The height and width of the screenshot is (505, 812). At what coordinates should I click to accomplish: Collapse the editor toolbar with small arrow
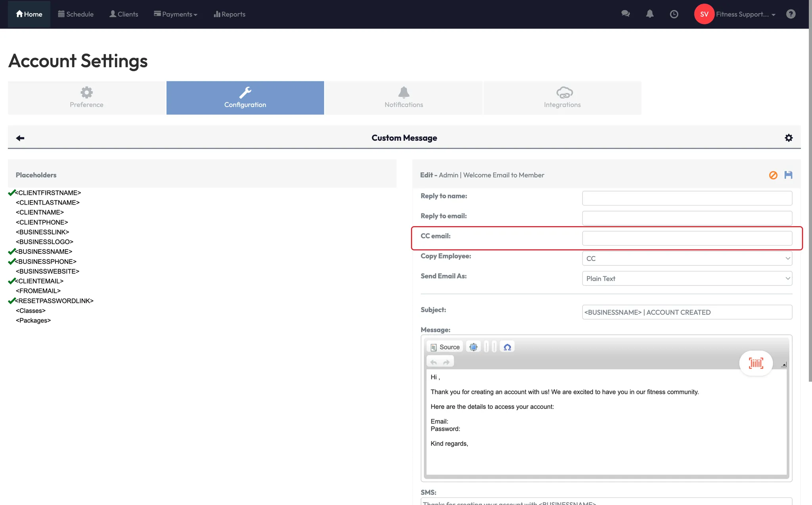[784, 365]
